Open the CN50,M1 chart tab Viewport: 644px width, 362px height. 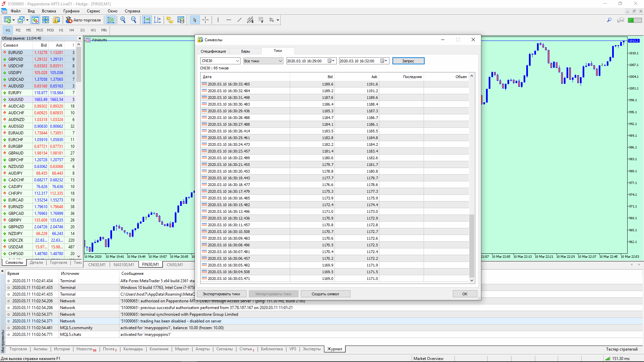175,264
